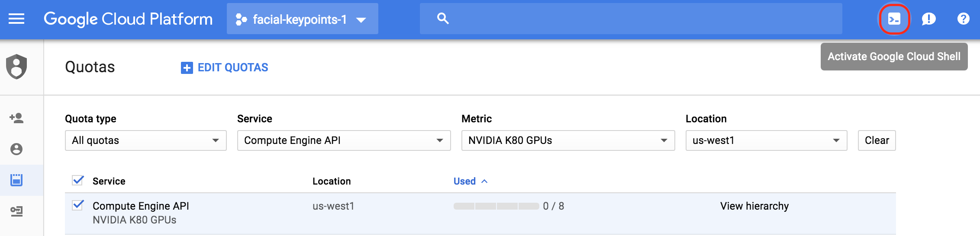Open the service accounts key sidebar icon

click(x=16, y=211)
